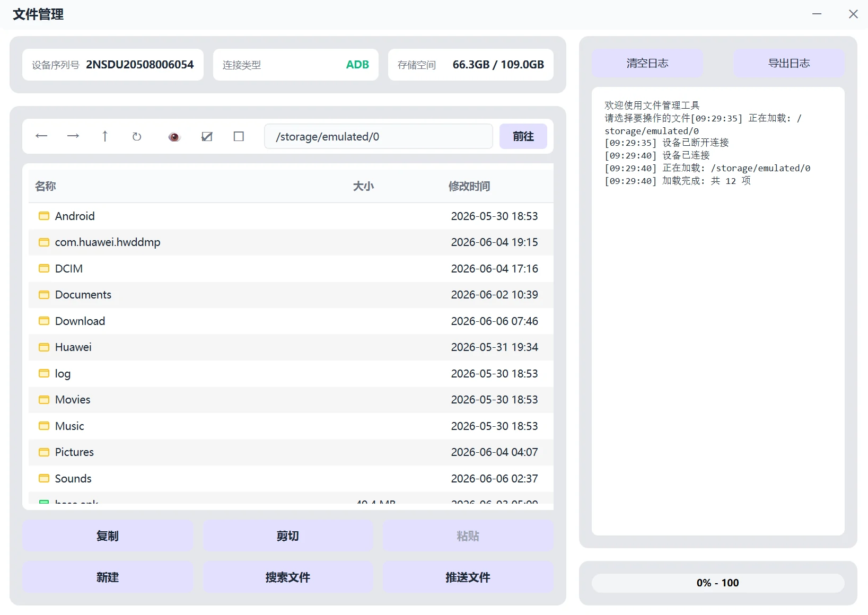Viewport: 868px width, 615px height.
Task: Click device serial 2NSDU20508006054
Action: tap(140, 65)
